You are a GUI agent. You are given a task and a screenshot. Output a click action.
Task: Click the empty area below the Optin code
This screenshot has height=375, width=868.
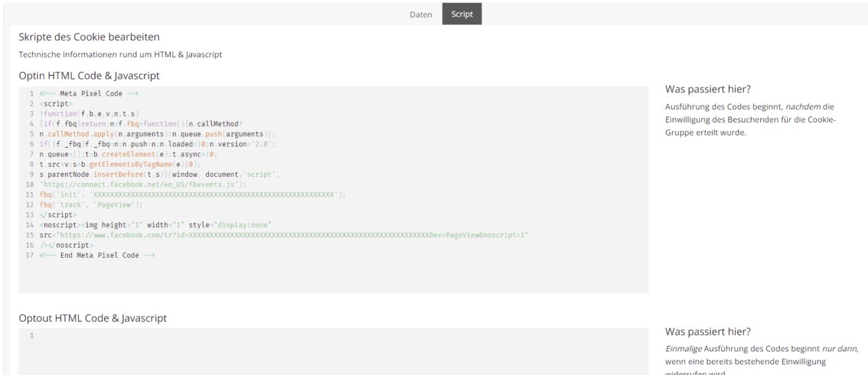coord(332,278)
